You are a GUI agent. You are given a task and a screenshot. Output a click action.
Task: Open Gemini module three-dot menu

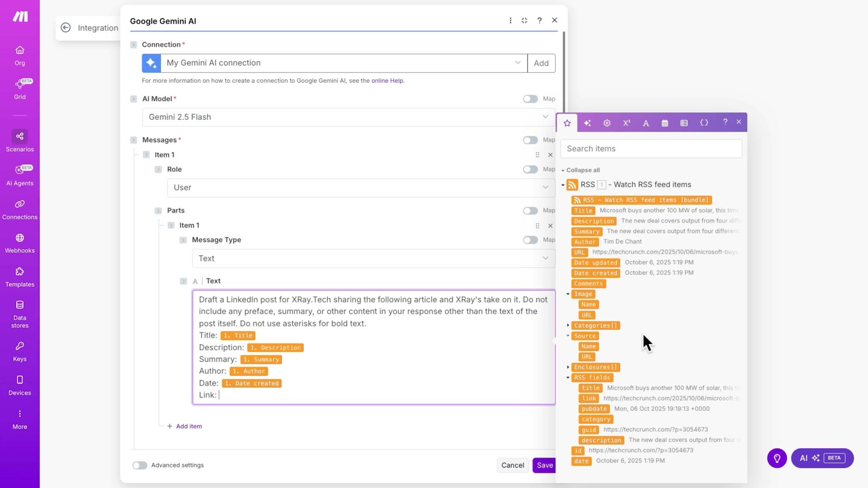coord(510,20)
